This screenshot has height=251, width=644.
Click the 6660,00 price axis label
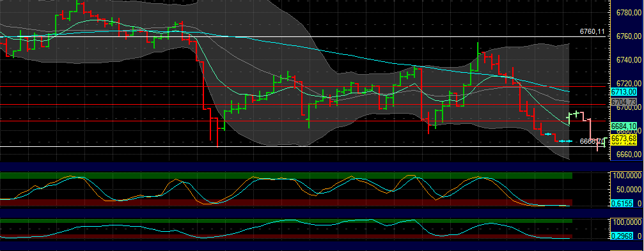(x=629, y=154)
